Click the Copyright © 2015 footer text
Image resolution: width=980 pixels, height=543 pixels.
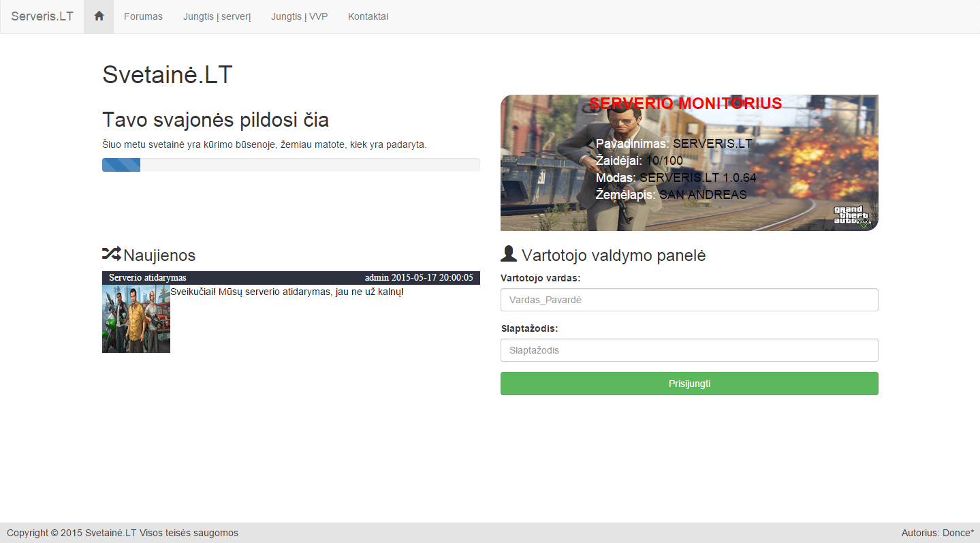(123, 533)
